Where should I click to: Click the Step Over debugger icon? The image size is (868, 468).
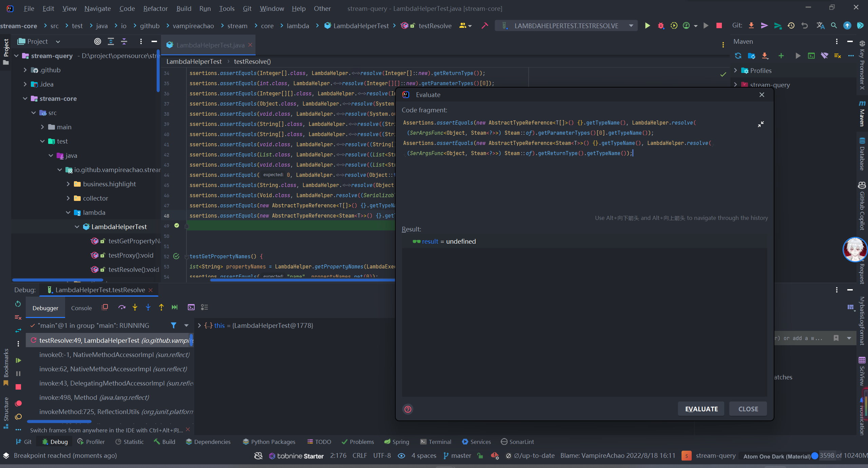coord(122,307)
